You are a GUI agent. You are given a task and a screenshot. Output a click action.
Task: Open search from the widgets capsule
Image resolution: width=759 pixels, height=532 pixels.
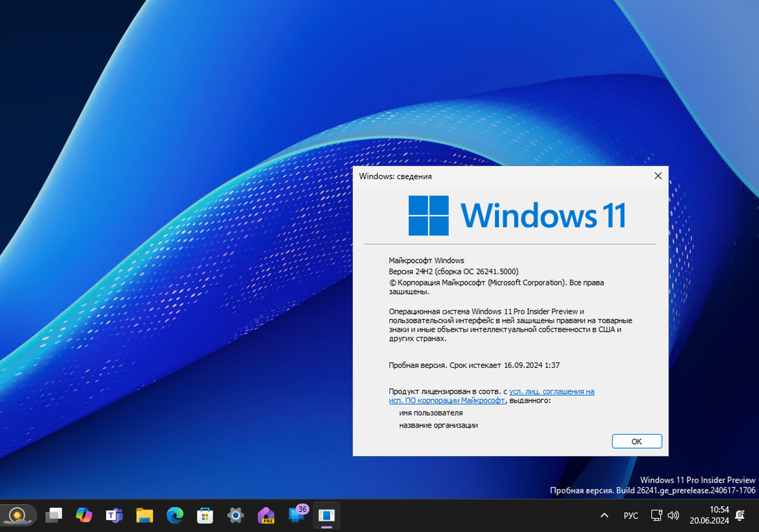click(x=19, y=515)
